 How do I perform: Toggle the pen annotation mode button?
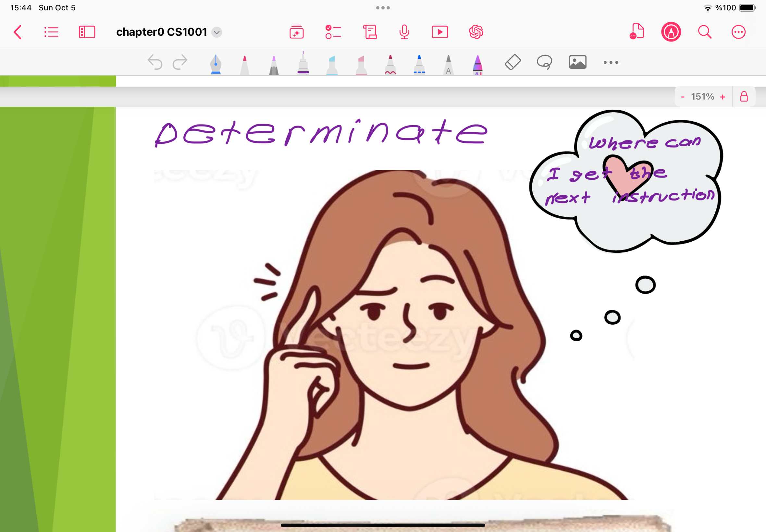(x=671, y=32)
